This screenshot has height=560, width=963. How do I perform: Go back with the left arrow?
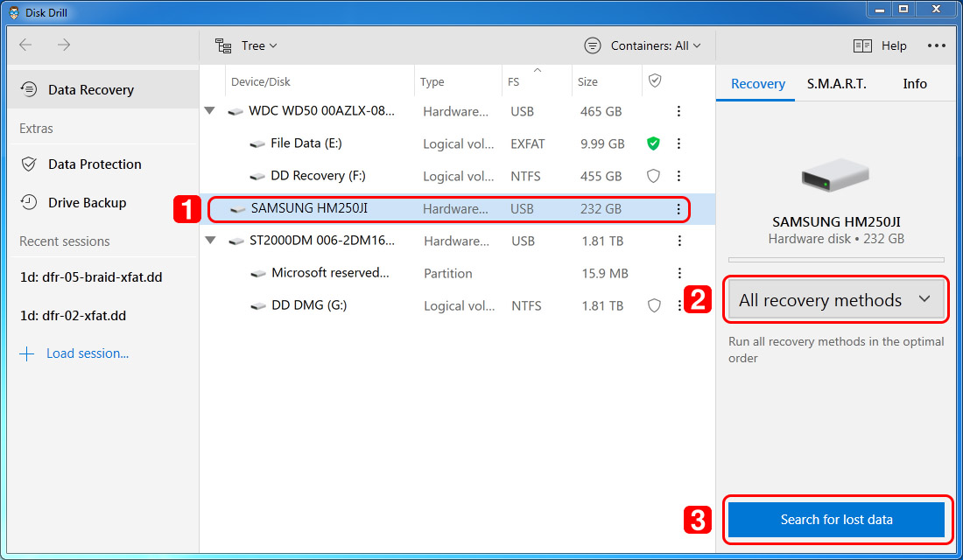coord(25,45)
